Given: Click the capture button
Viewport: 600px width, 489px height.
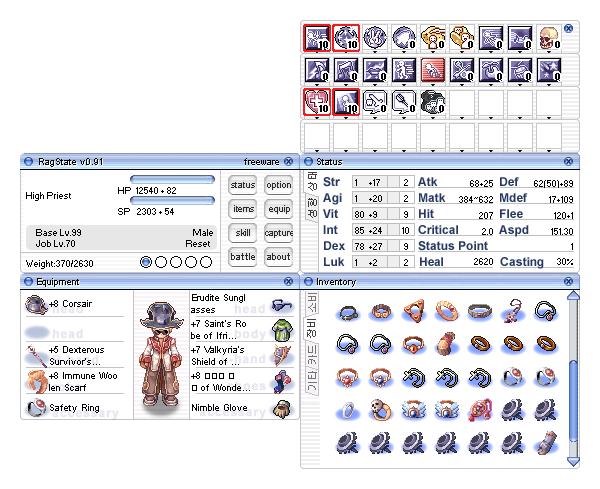Looking at the screenshot, I should tap(279, 233).
